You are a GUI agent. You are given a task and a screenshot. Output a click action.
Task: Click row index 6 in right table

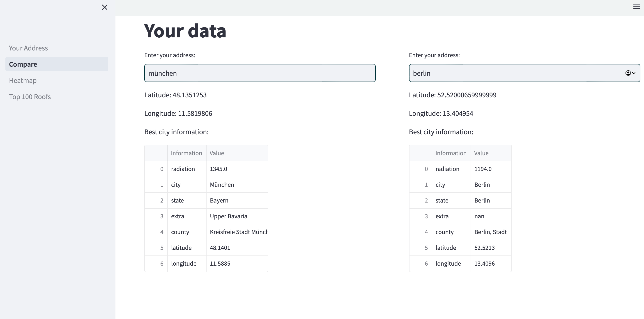421,264
